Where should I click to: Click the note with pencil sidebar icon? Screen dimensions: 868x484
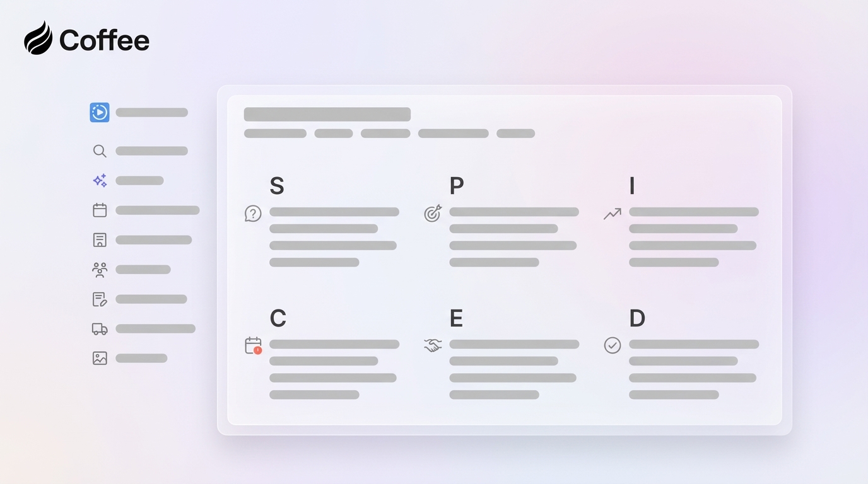point(100,299)
